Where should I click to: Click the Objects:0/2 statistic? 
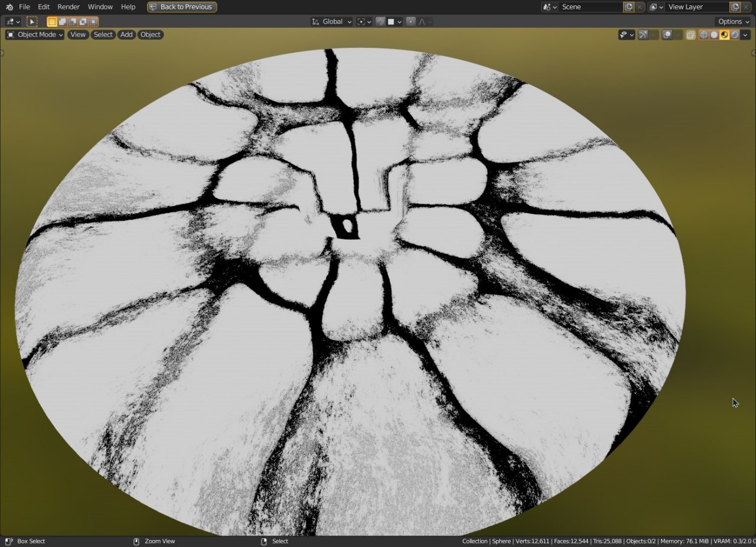(641, 541)
